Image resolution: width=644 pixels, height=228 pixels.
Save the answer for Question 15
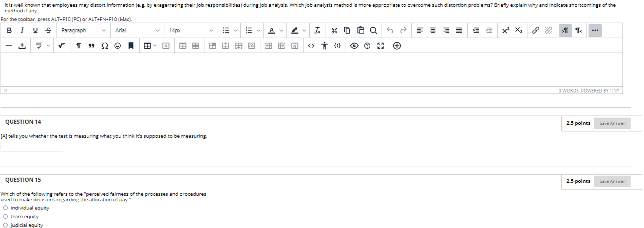click(x=612, y=181)
